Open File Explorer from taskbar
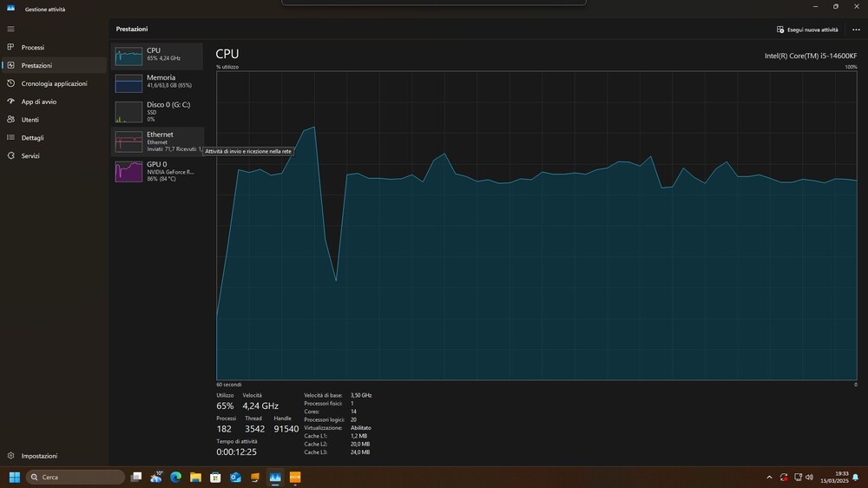This screenshot has width=868, height=488. pyautogui.click(x=195, y=477)
